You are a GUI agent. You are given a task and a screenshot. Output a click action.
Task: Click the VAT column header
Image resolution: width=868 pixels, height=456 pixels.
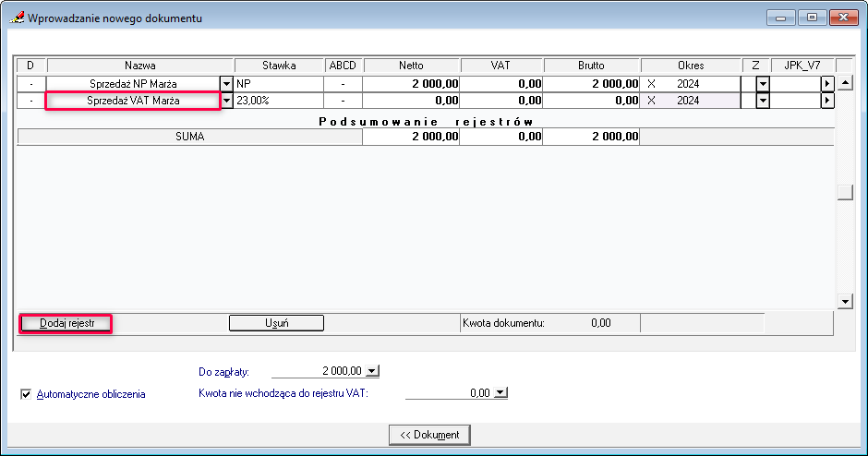500,66
